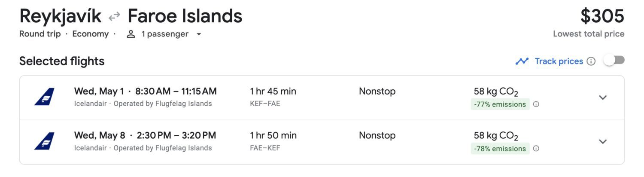Expand the Wed, May 1 flight details

(603, 97)
